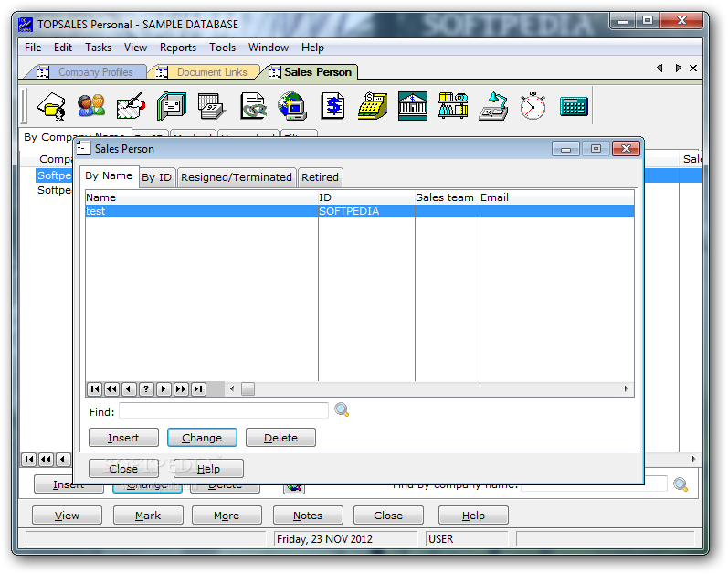Click the dollar sign document icon
This screenshot has height=574, width=728.
click(332, 106)
